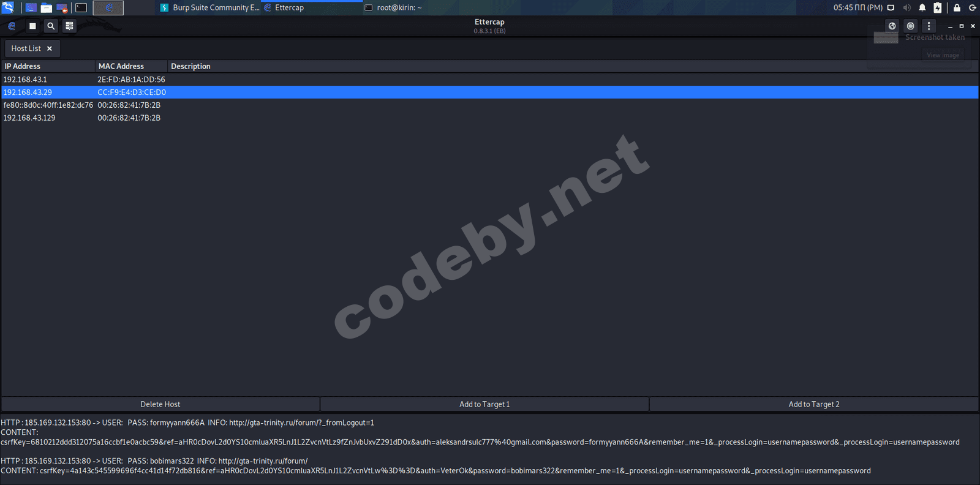Click the View image notification button
This screenshot has width=980, height=485.
coord(943,55)
